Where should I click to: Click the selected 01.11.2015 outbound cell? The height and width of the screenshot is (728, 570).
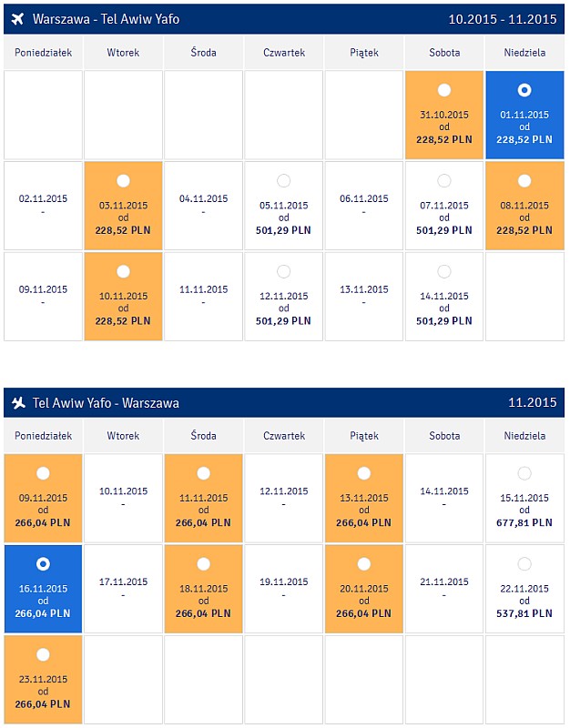point(524,115)
